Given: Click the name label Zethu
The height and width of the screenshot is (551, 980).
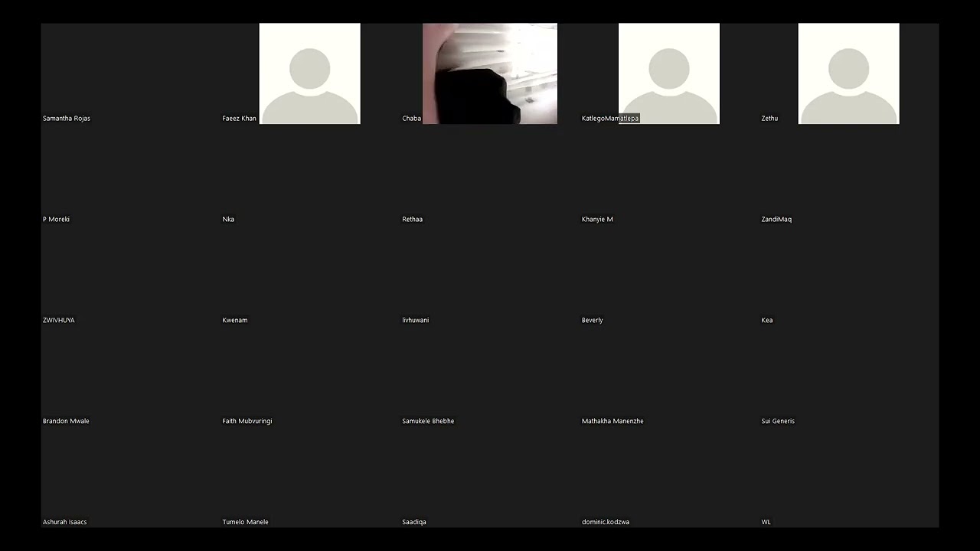Looking at the screenshot, I should pyautogui.click(x=769, y=119).
